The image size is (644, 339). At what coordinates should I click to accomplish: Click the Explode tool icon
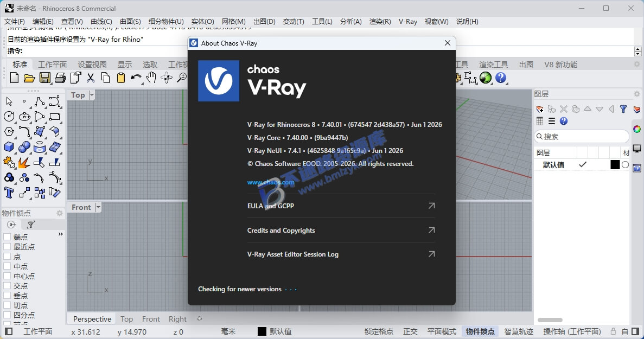coord(24,163)
